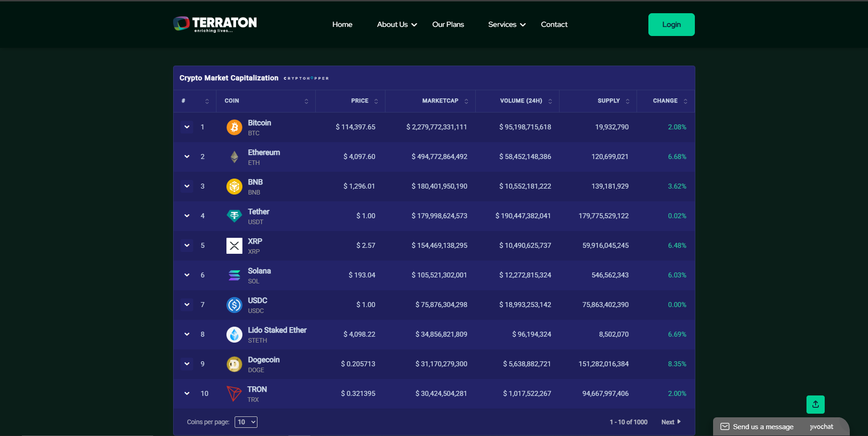868x436 pixels.
Task: Go to Next page of coins
Action: click(671, 422)
